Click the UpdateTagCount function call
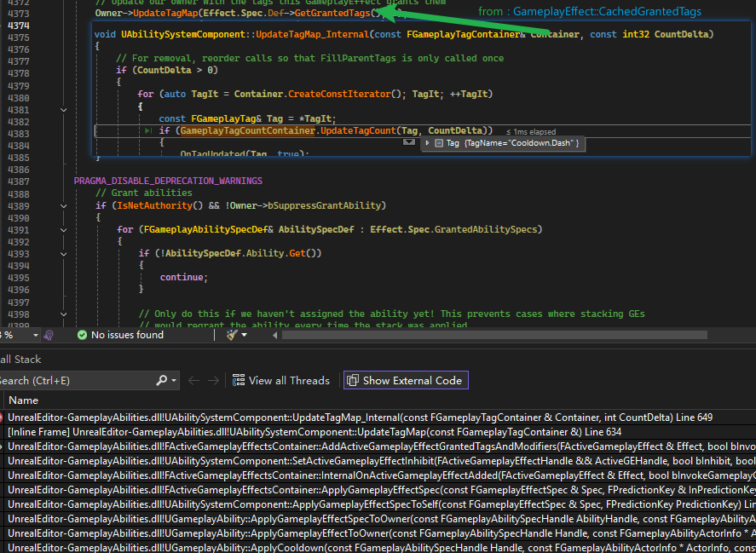Screen dimensions: 756x553 [x=358, y=130]
